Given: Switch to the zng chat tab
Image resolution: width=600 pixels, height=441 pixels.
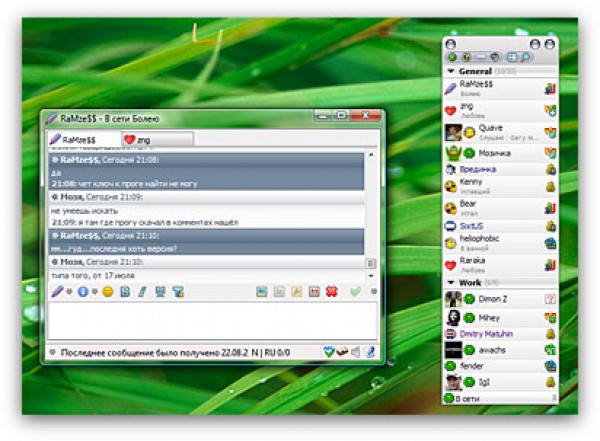Looking at the screenshot, I should 158,140.
